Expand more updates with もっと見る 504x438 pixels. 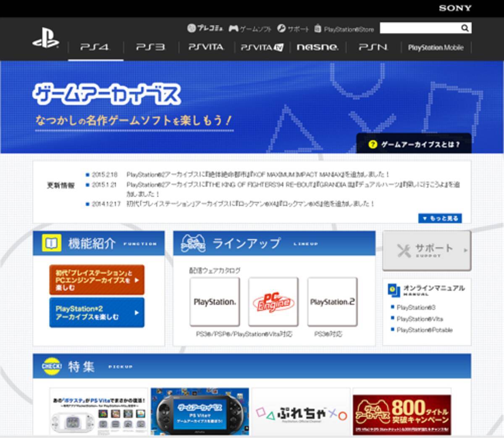[440, 218]
